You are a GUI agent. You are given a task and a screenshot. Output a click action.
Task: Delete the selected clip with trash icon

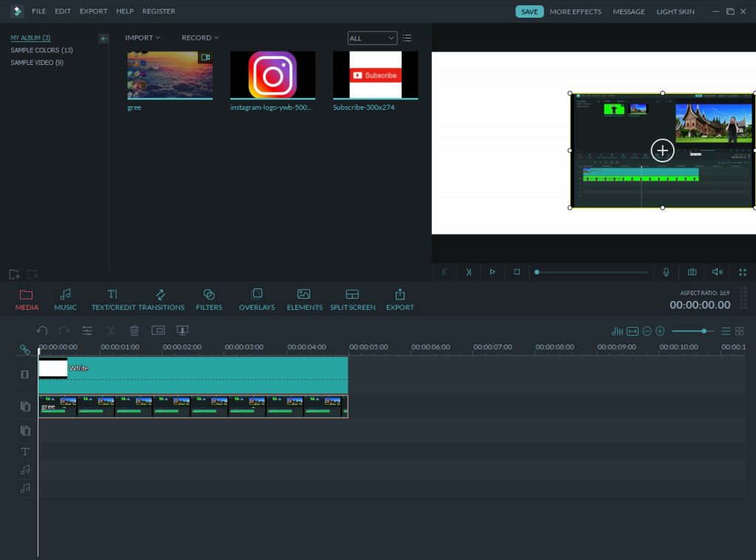134,331
